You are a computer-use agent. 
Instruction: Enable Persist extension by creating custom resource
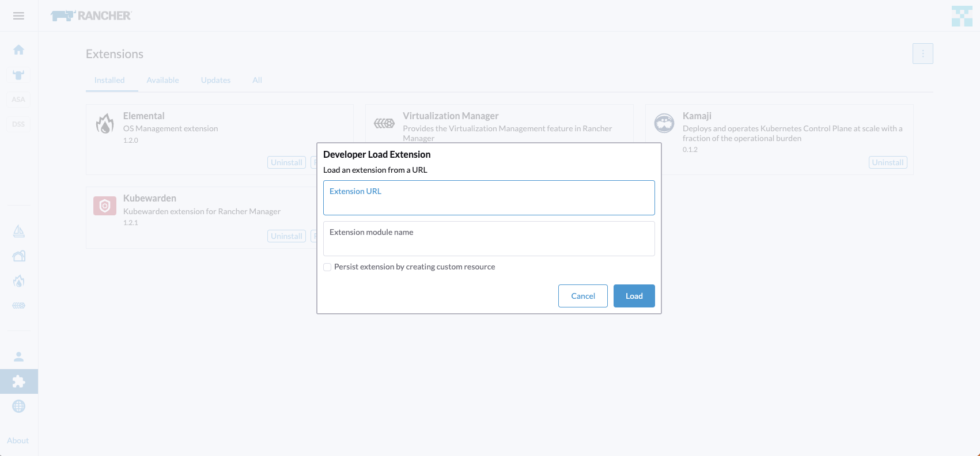(327, 267)
